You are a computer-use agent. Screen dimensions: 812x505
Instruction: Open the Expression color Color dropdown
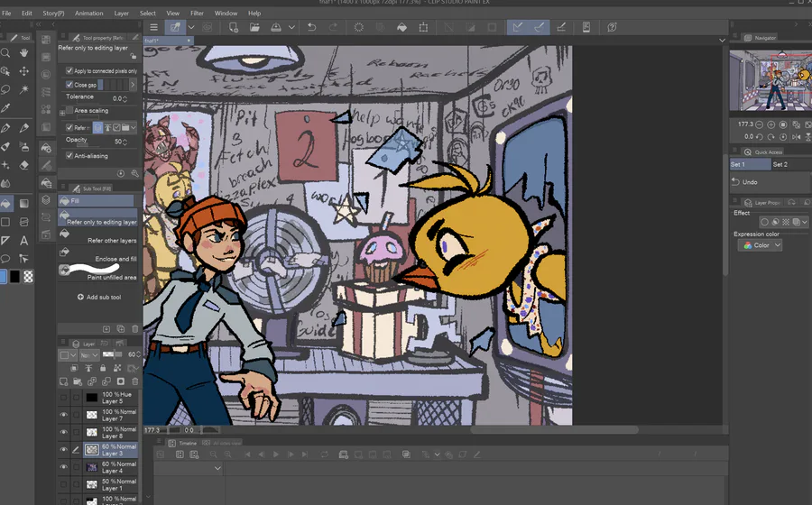[x=759, y=245]
